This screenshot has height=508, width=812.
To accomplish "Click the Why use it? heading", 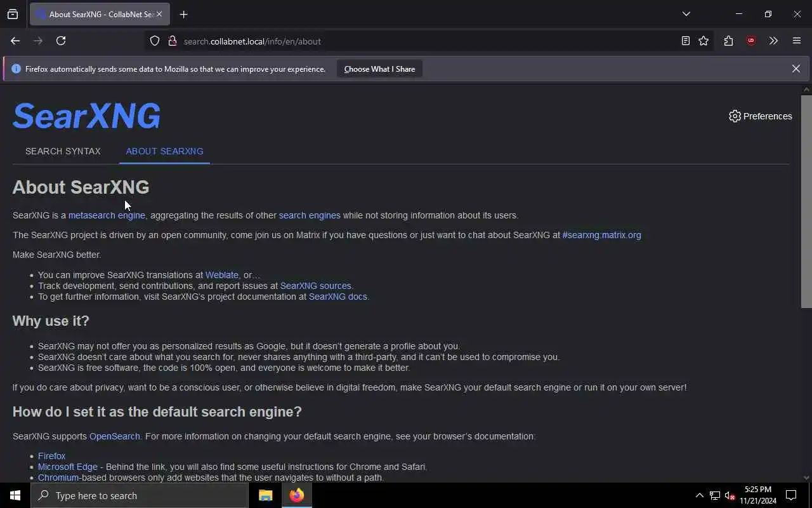I will click(51, 321).
